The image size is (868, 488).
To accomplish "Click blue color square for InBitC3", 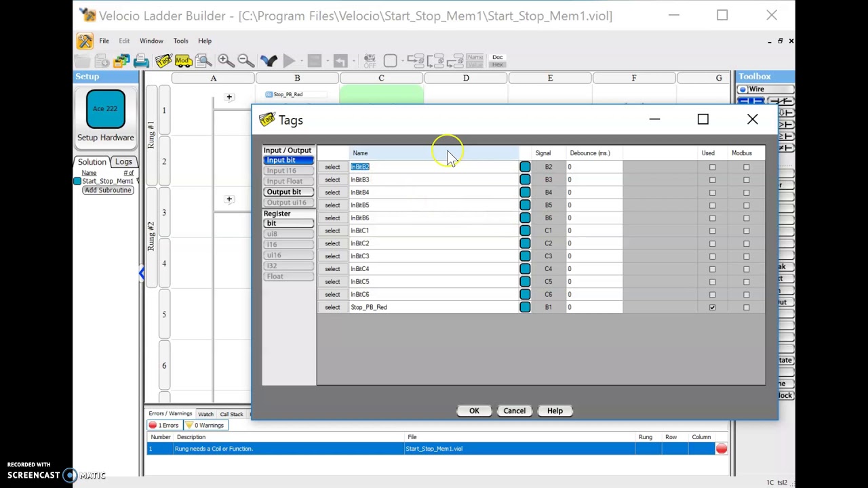I will point(525,256).
